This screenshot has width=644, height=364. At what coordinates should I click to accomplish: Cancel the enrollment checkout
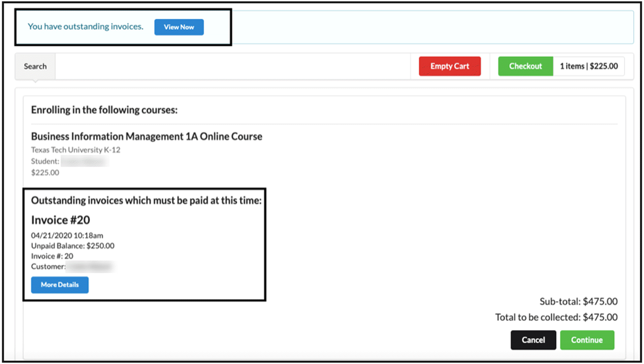(533, 340)
